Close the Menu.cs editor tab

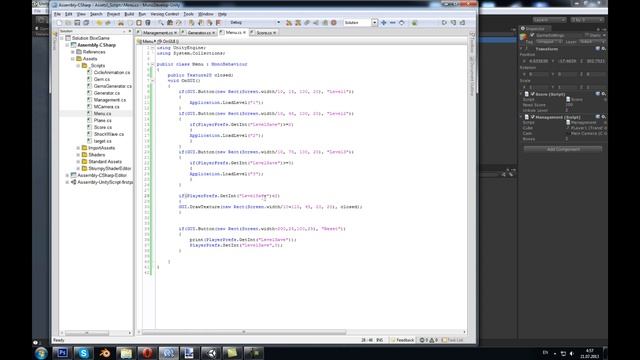(x=244, y=32)
